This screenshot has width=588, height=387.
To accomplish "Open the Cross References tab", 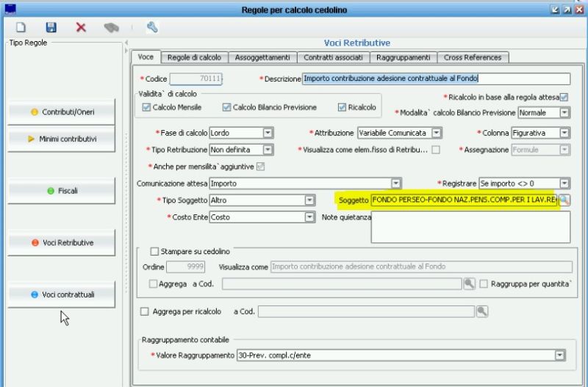I will pos(473,57).
